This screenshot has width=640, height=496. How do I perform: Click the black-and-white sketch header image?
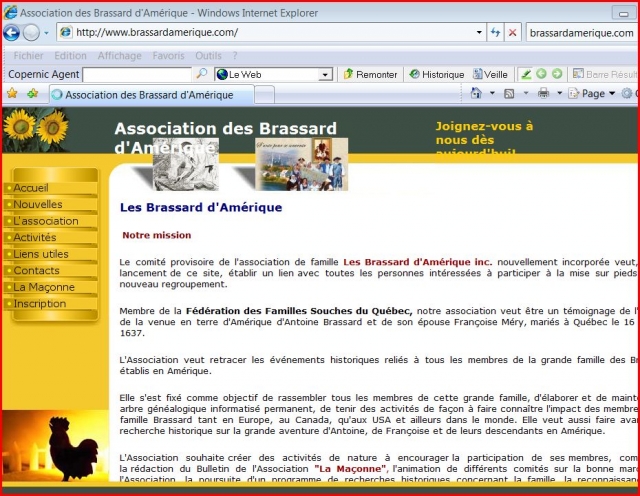pyautogui.click(x=186, y=164)
